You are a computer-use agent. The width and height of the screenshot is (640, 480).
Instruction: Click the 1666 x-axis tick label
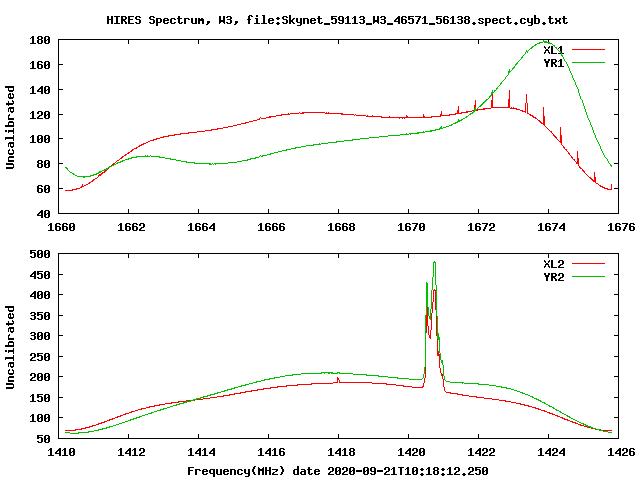(271, 227)
